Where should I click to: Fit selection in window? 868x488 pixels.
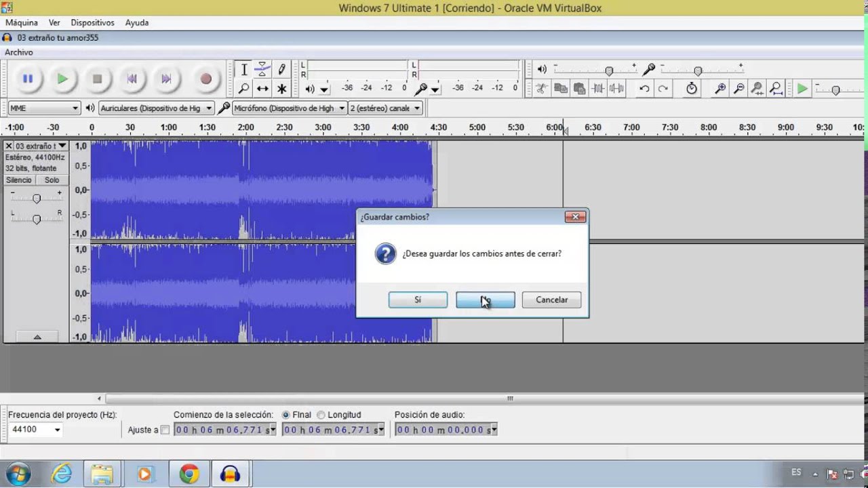757,88
